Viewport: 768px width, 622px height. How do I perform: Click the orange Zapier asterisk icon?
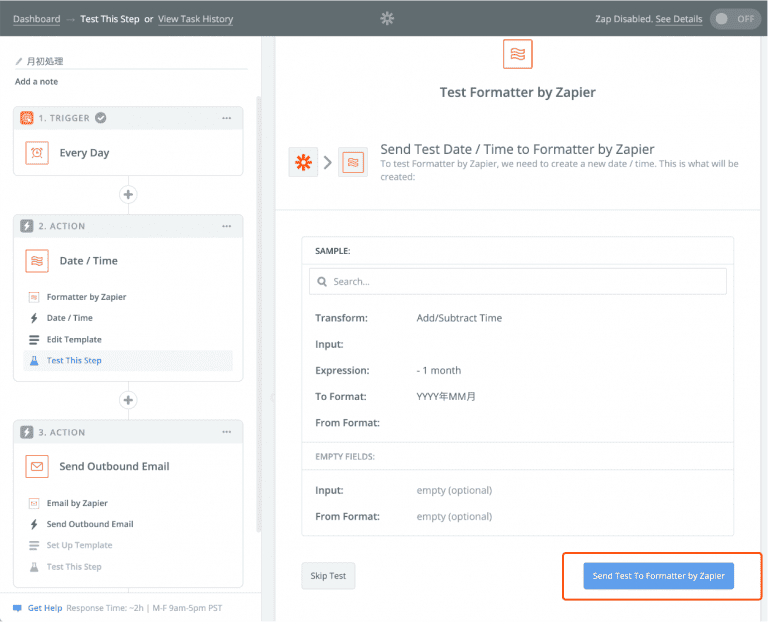(303, 162)
